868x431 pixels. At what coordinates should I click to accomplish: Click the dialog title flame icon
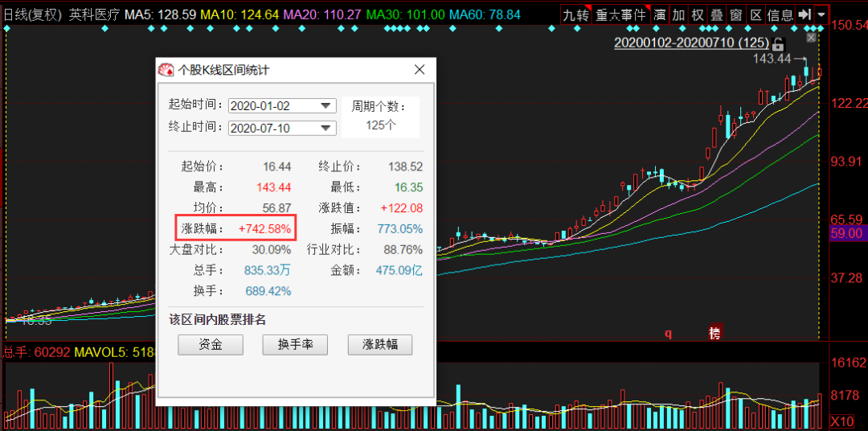[x=166, y=70]
